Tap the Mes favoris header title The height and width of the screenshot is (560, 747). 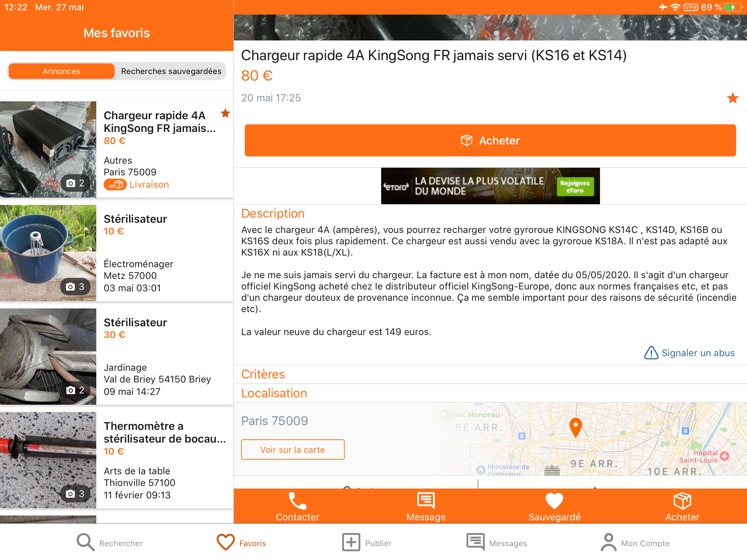(x=117, y=33)
